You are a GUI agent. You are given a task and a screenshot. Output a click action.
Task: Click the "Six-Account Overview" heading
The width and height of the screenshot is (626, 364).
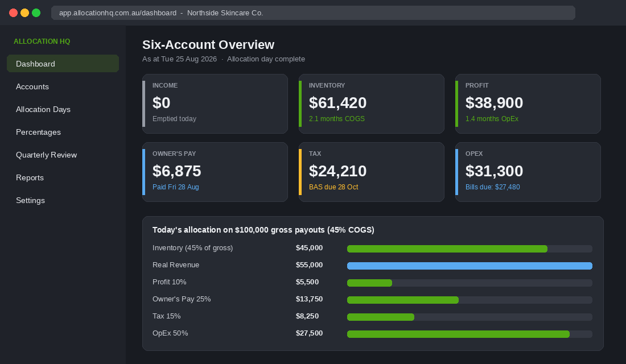208,45
